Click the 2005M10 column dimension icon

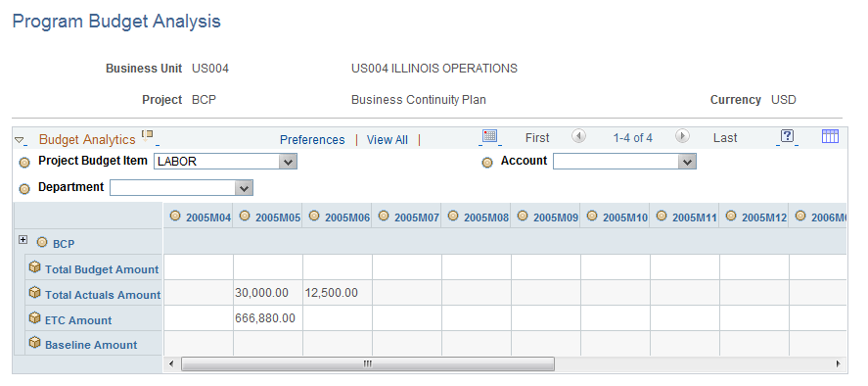click(x=592, y=216)
